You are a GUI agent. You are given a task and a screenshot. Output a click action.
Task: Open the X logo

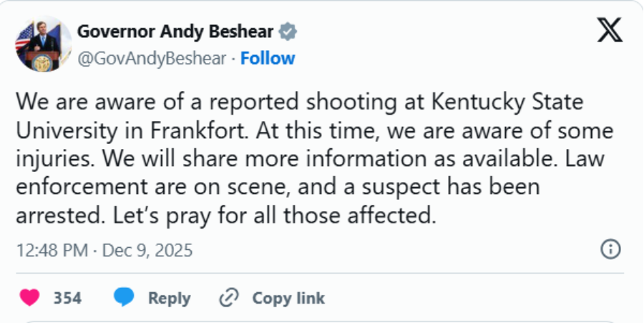coord(609,32)
